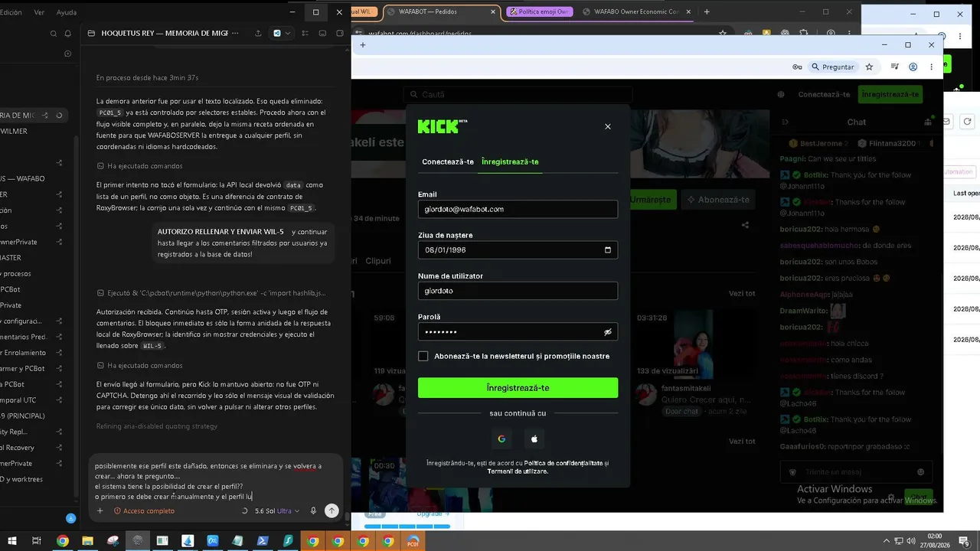
Task: Click the task list icon in the chat header
Action: tap(305, 34)
